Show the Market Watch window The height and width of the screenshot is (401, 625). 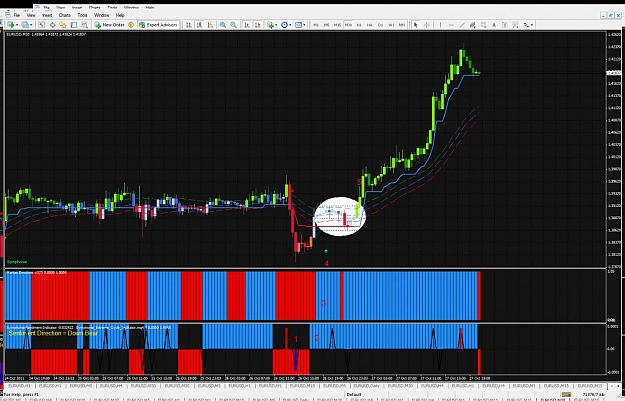[x=41, y=25]
